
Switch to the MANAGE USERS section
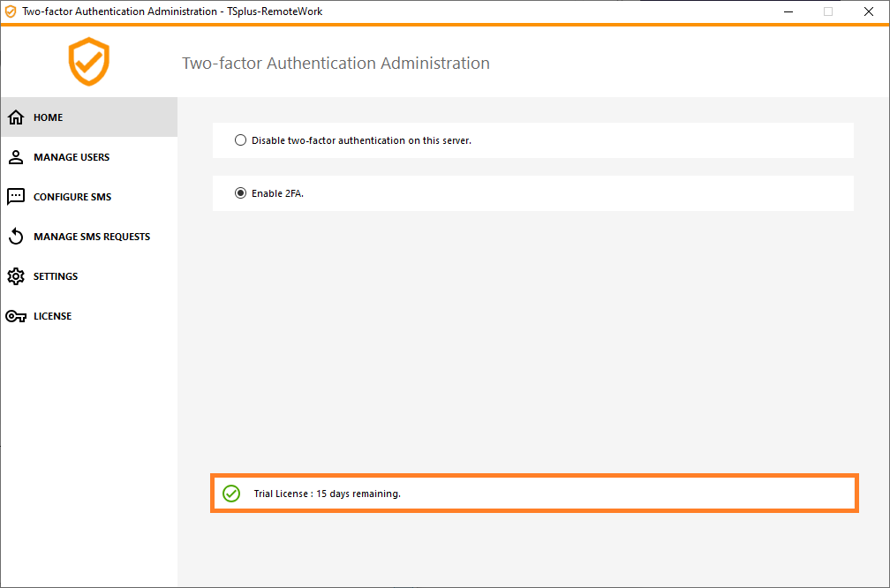pyautogui.click(x=72, y=156)
